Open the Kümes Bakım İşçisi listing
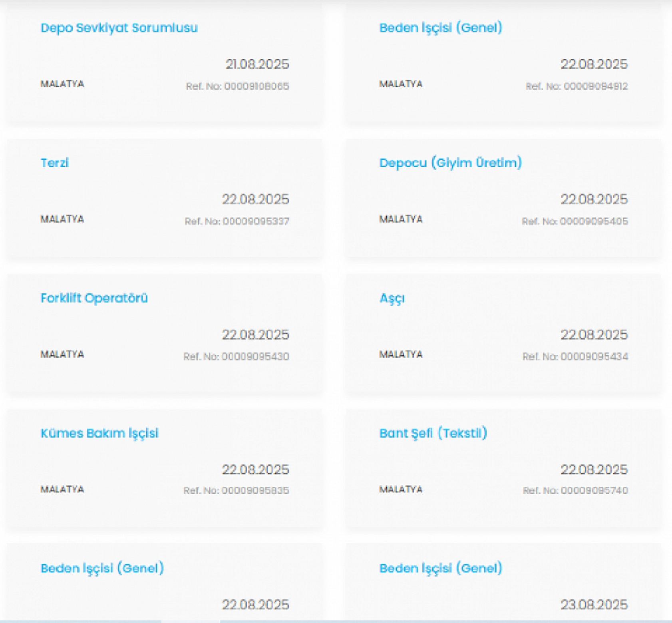This screenshot has width=672, height=623. [99, 433]
